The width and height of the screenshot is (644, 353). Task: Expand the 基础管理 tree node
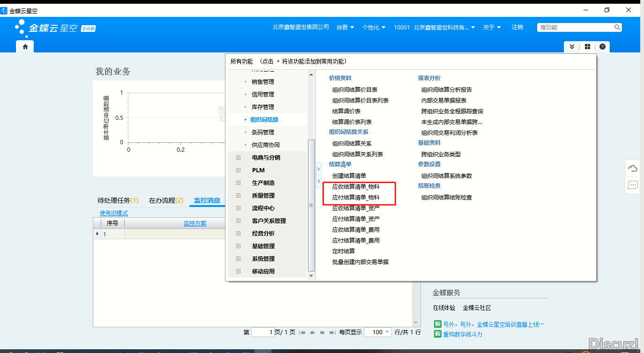(239, 246)
